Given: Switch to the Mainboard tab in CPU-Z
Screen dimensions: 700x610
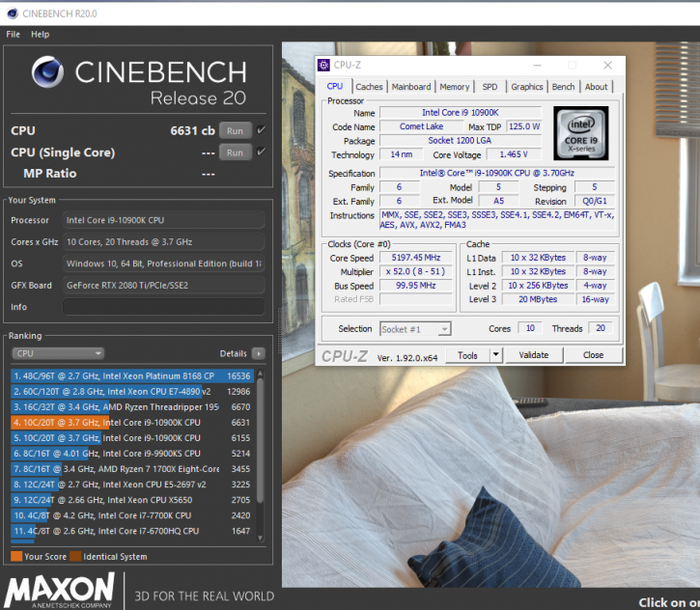Looking at the screenshot, I should pyautogui.click(x=411, y=87).
